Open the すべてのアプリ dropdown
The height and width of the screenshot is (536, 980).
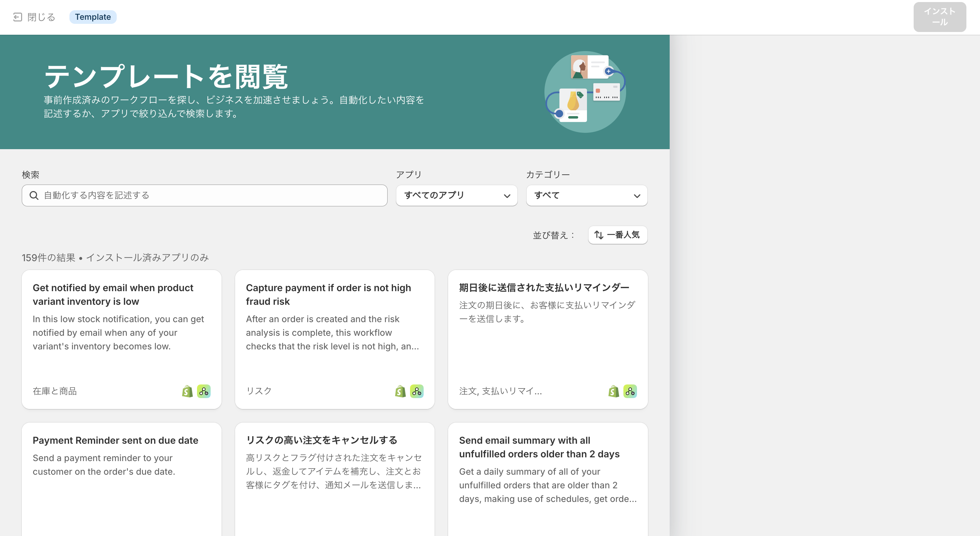click(x=456, y=195)
